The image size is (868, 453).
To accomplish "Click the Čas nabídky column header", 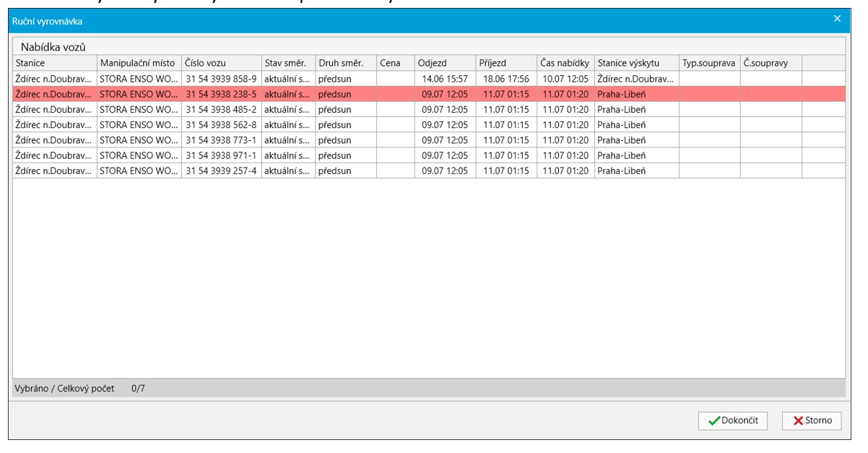I will tap(565, 63).
